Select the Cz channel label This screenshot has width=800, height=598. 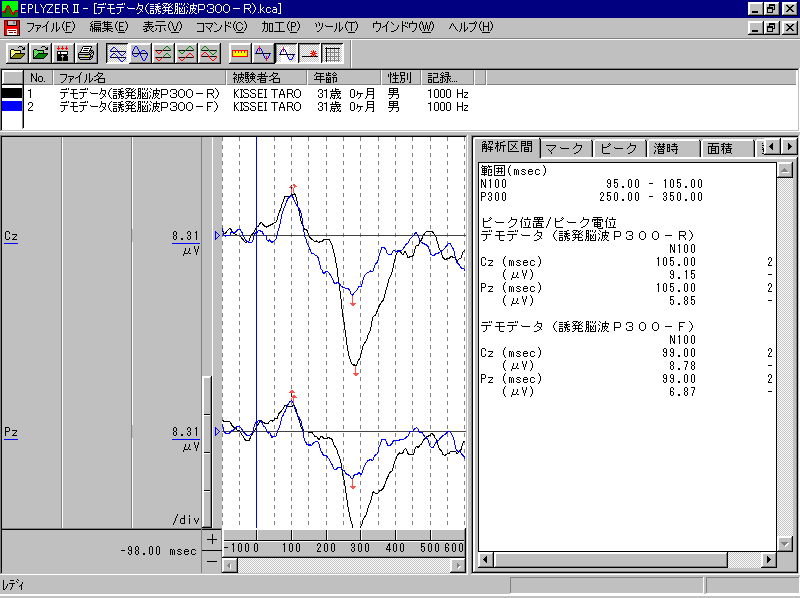point(11,236)
